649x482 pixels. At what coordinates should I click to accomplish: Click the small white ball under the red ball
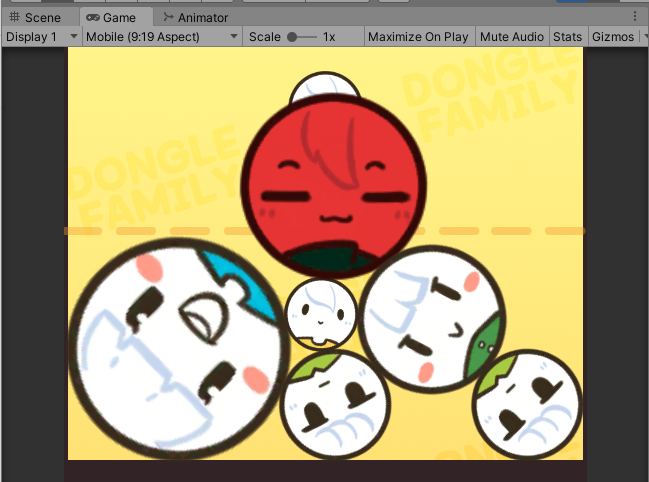click(x=321, y=313)
